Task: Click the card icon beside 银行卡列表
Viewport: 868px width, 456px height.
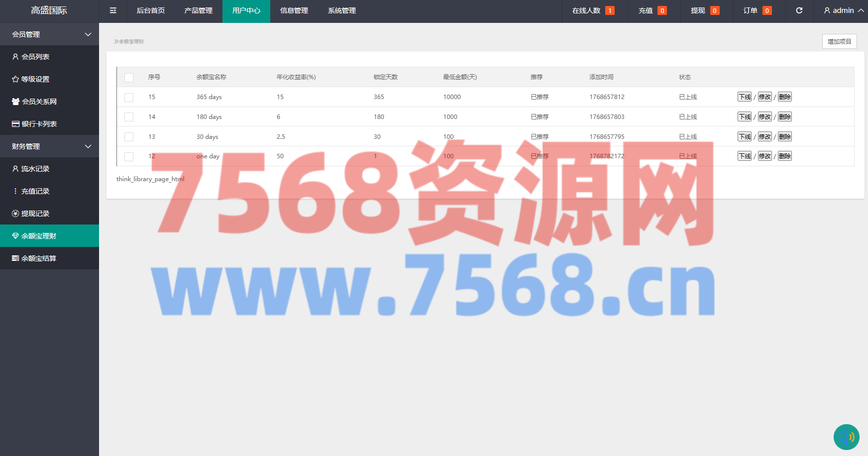Action: (15, 124)
